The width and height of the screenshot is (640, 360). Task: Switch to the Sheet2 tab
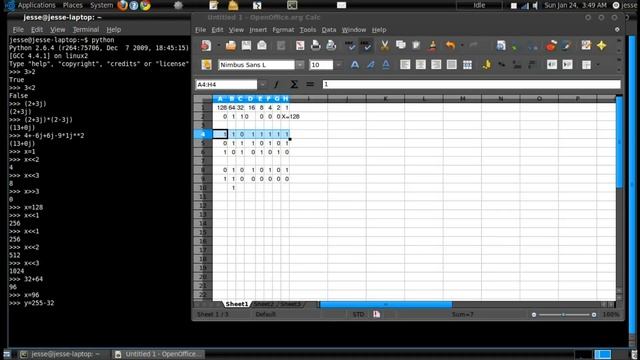coord(263,304)
